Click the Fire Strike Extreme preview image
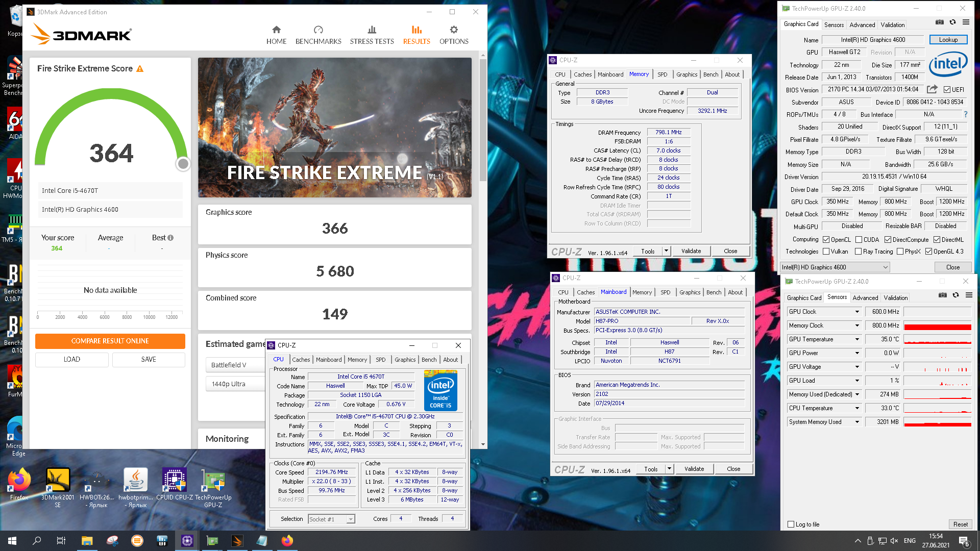The width and height of the screenshot is (980, 551). click(x=335, y=128)
